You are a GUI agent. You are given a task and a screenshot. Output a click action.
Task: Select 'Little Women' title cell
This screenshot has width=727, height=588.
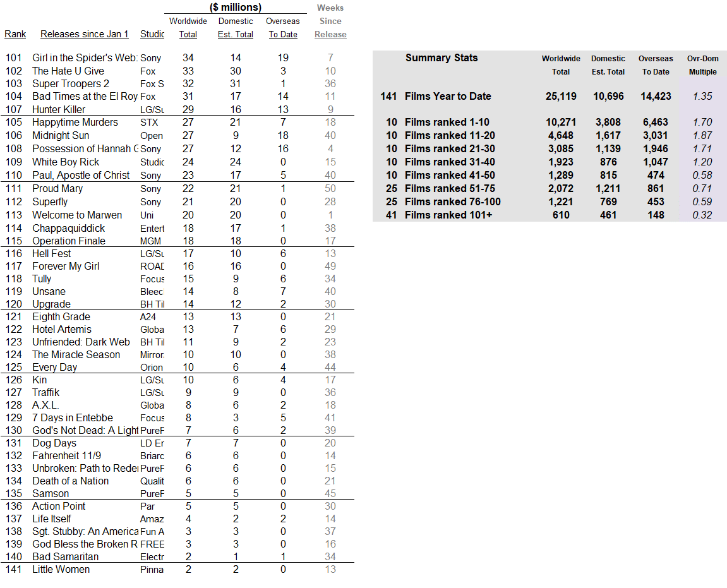coord(61,570)
